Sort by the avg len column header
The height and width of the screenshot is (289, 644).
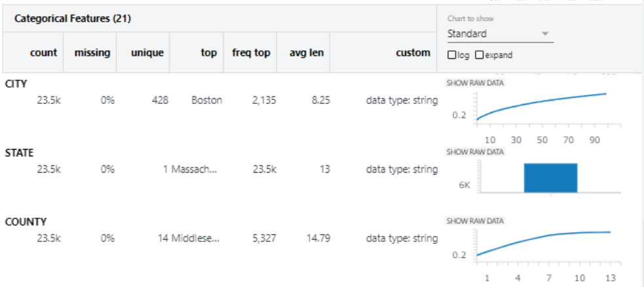(x=306, y=52)
